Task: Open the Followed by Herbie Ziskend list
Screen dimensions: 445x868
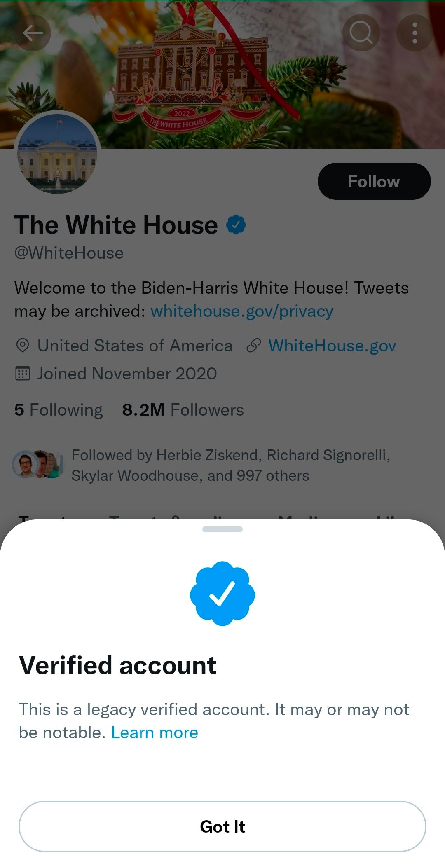Action: (231, 466)
